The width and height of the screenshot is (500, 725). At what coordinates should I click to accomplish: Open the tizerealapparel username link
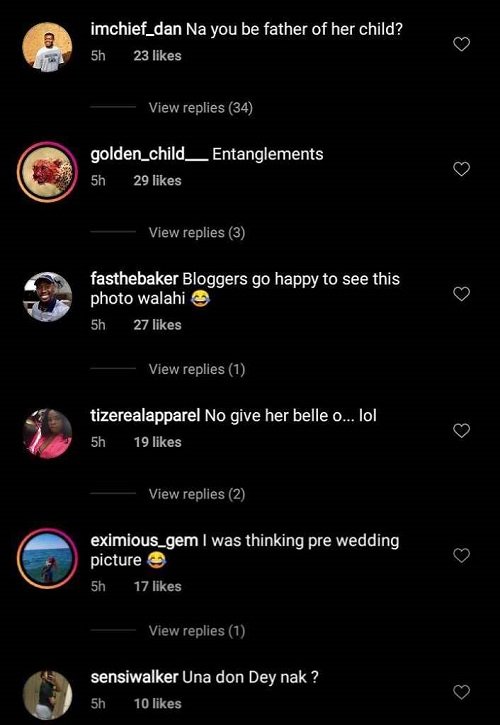click(x=145, y=416)
